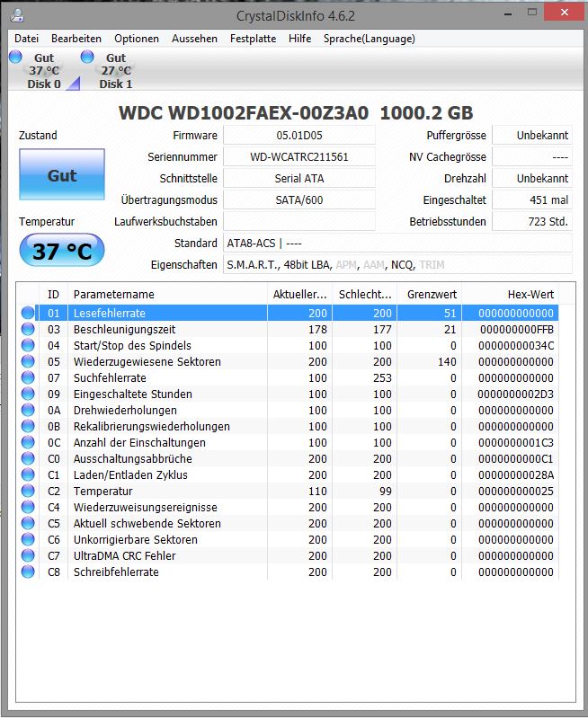
Task: Click the Betriebsstunden field 723 Std.
Action: (x=532, y=221)
